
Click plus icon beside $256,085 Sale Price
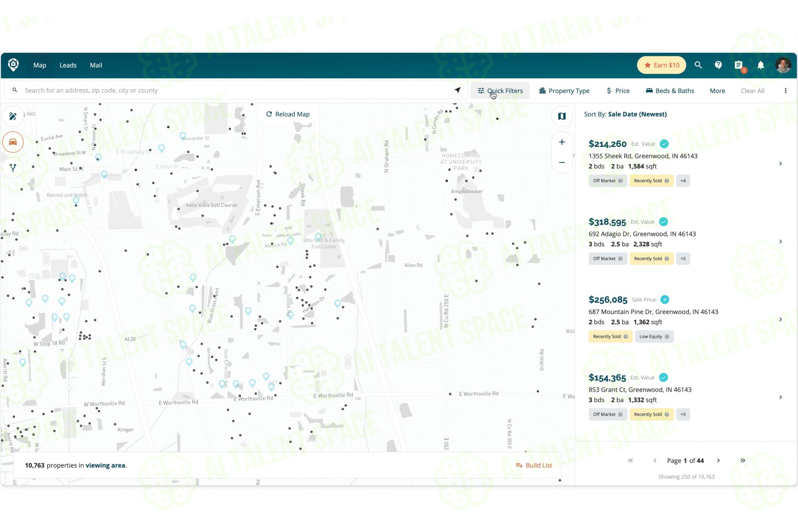[x=665, y=300]
